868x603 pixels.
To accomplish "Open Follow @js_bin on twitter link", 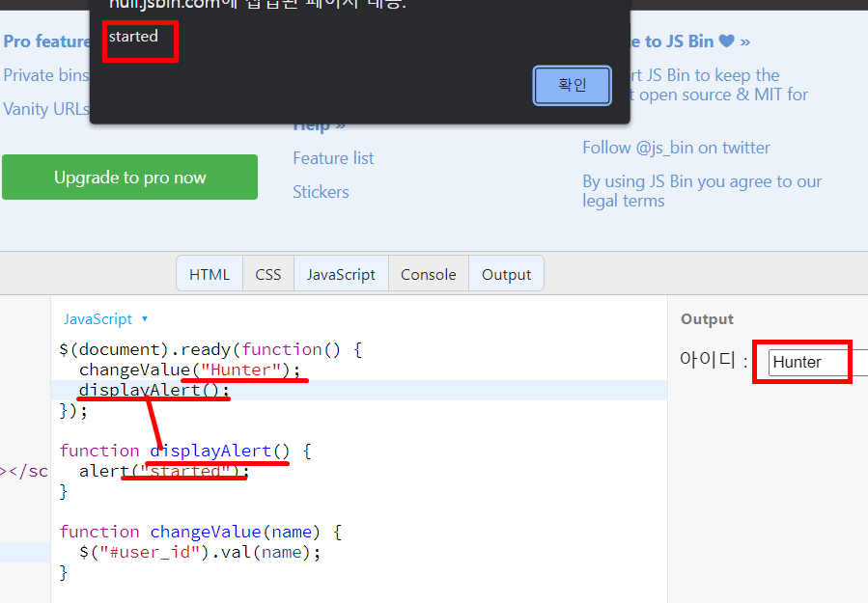I will click(676, 148).
